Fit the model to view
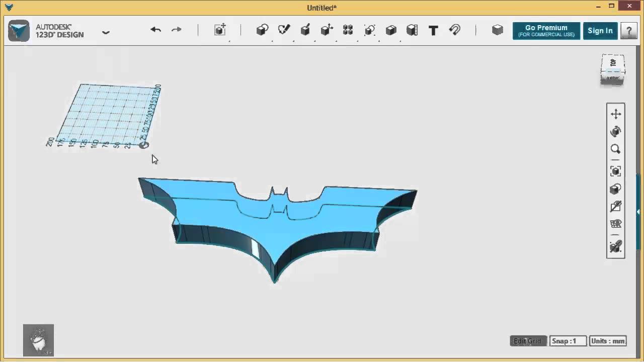This screenshot has width=644, height=362. [x=616, y=171]
